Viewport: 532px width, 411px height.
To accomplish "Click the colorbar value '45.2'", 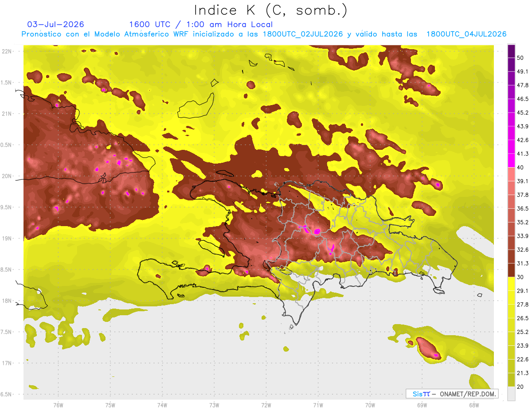I will coord(523,113).
